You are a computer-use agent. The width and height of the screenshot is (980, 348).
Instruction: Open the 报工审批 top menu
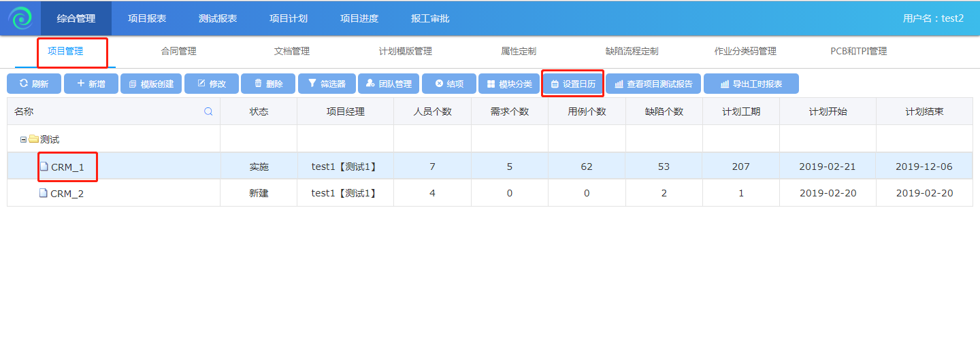coord(430,18)
